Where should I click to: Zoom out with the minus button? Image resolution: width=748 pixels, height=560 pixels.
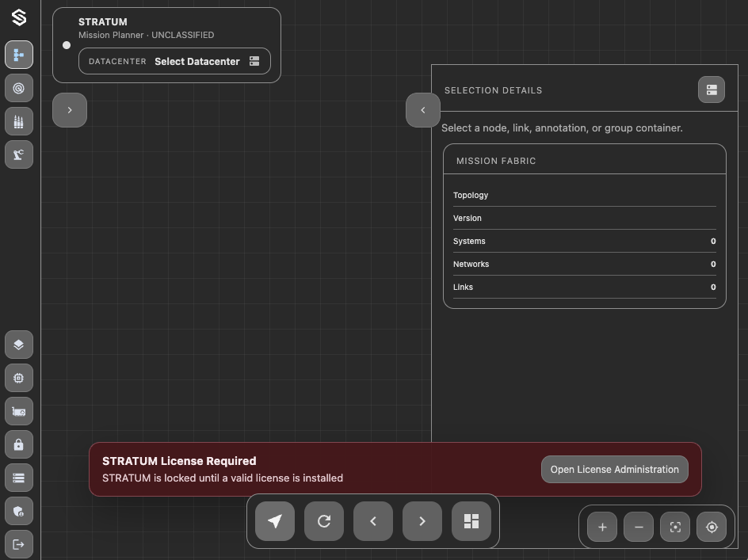tap(639, 527)
